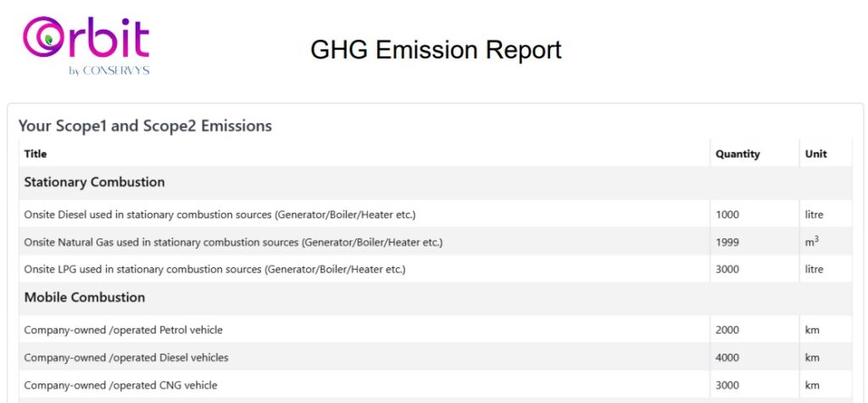Screen dimensions: 868x403
Task: Select the Stationary Combustion section row
Action: (435, 182)
